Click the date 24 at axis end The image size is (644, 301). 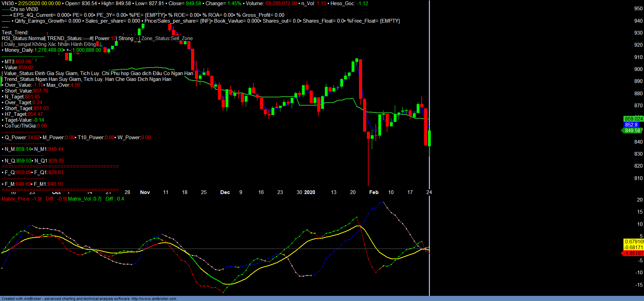pos(429,192)
